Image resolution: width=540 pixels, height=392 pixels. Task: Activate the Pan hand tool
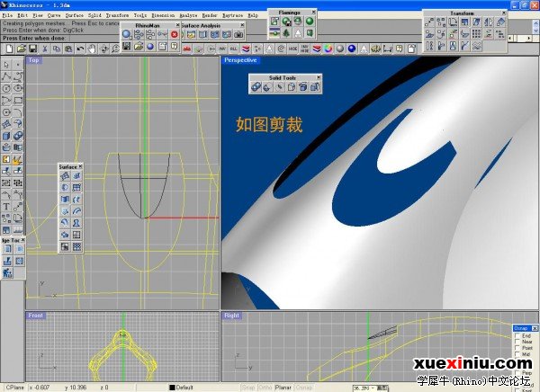point(92,49)
